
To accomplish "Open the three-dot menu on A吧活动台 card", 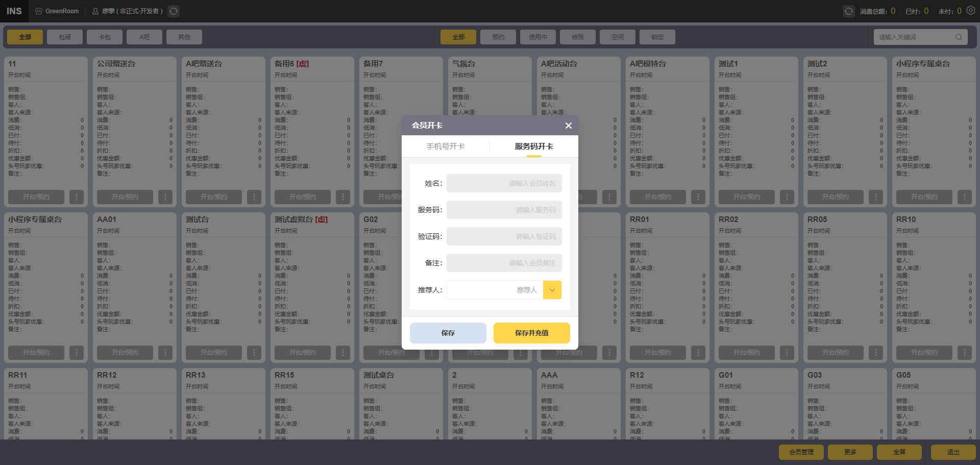I will tap(609, 197).
